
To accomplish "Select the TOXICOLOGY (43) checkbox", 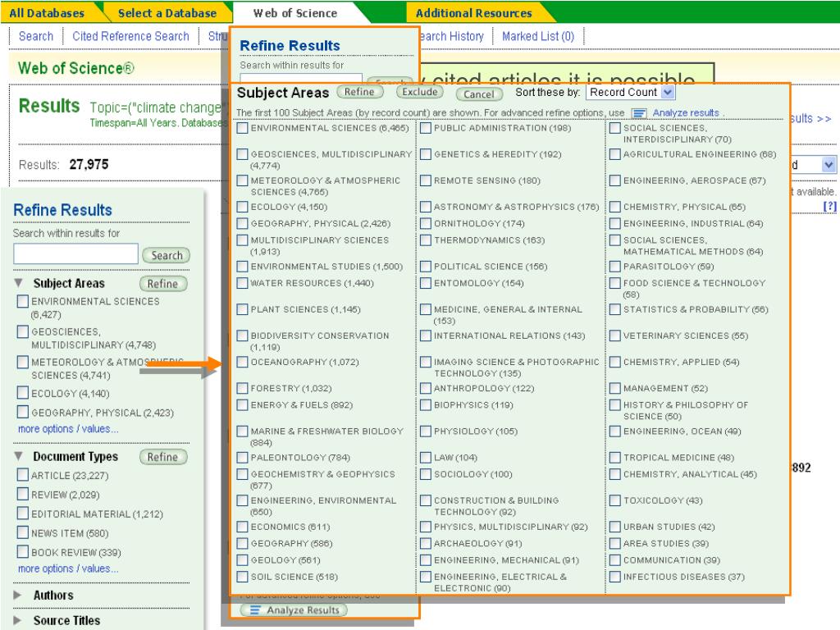I will 615,501.
